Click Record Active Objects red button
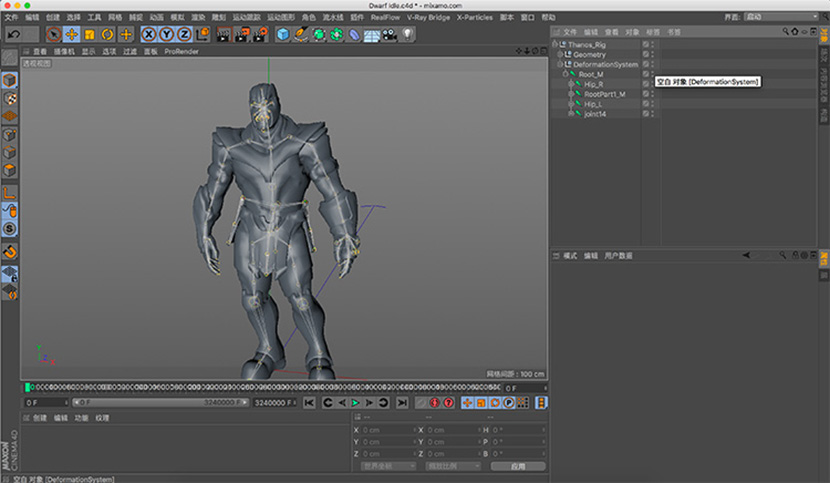 435,403
